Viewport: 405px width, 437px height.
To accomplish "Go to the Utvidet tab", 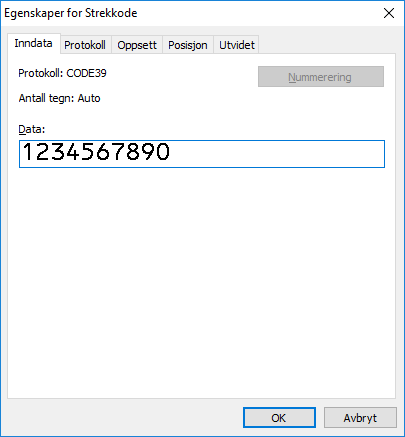I will click(237, 45).
